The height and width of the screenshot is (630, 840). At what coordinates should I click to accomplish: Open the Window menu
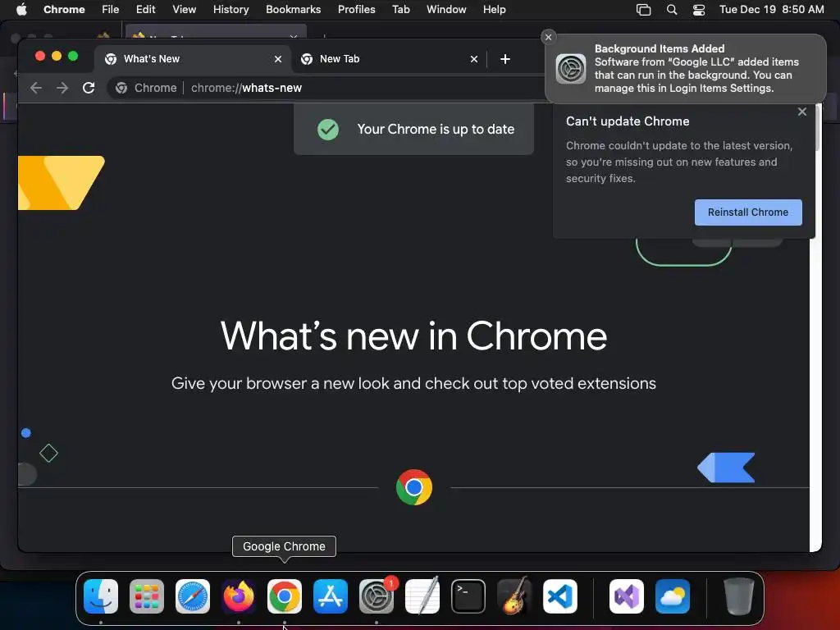pyautogui.click(x=446, y=10)
